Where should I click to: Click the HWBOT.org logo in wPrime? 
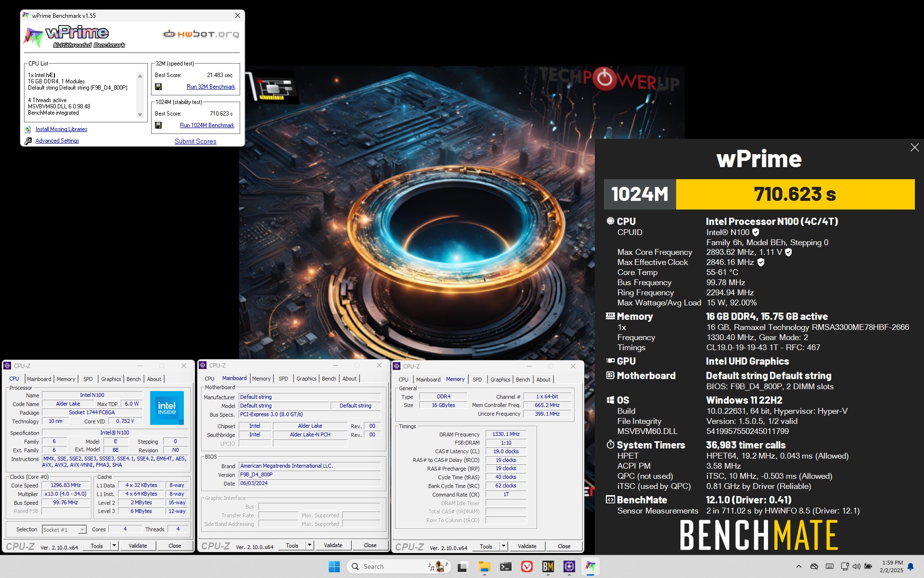point(201,34)
